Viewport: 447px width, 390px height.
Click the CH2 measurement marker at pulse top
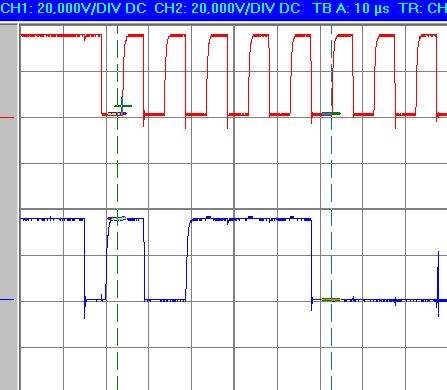117,219
